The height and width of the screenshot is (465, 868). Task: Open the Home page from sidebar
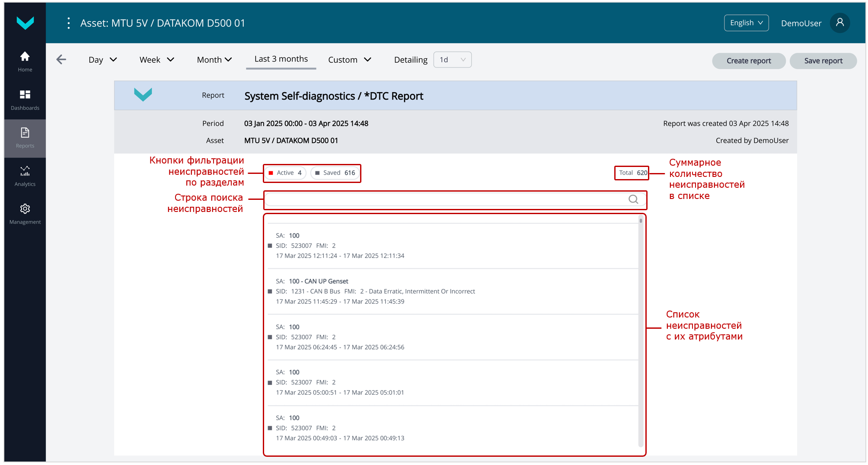point(25,61)
